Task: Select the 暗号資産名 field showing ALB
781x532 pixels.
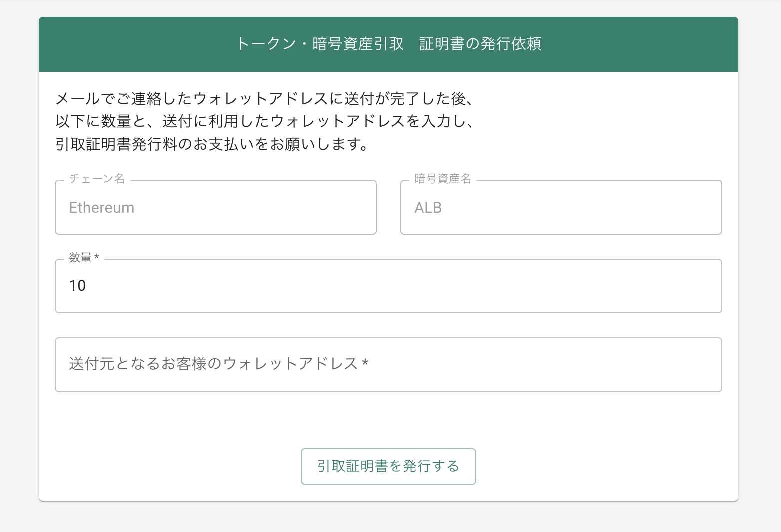Action: click(x=561, y=207)
